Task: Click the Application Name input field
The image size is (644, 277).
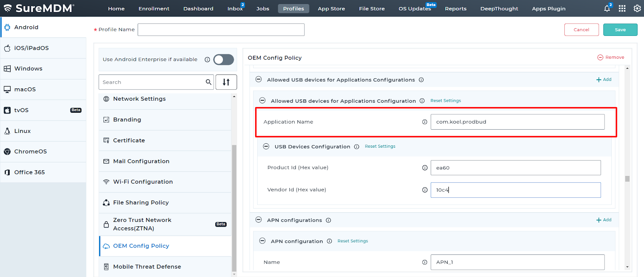Action: [x=517, y=122]
